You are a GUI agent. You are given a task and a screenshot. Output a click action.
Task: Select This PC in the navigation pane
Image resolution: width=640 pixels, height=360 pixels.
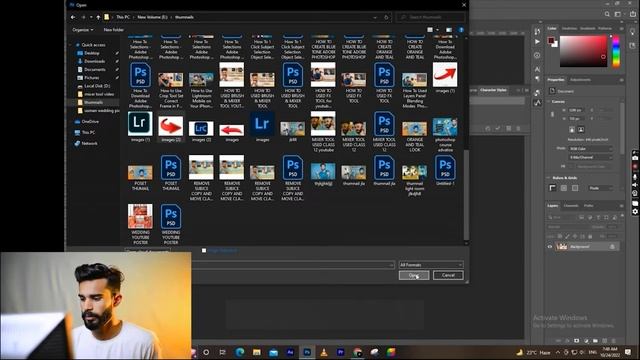[88, 132]
